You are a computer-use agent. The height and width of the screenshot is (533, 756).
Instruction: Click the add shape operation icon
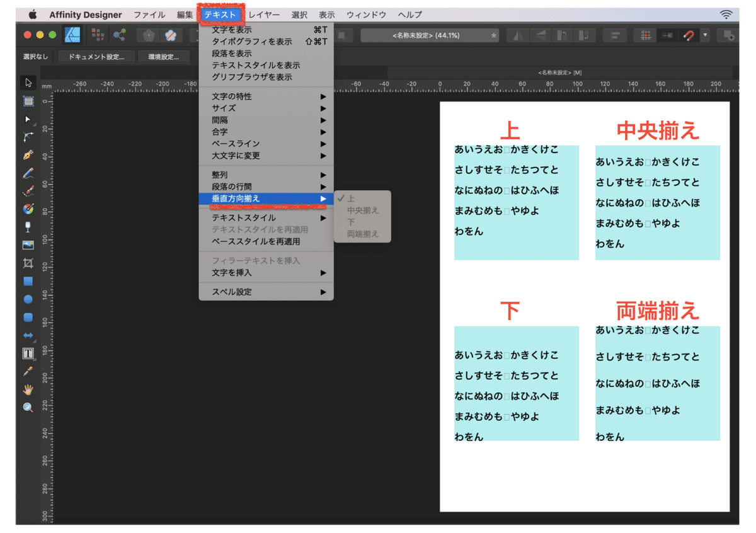pyautogui.click(x=729, y=36)
